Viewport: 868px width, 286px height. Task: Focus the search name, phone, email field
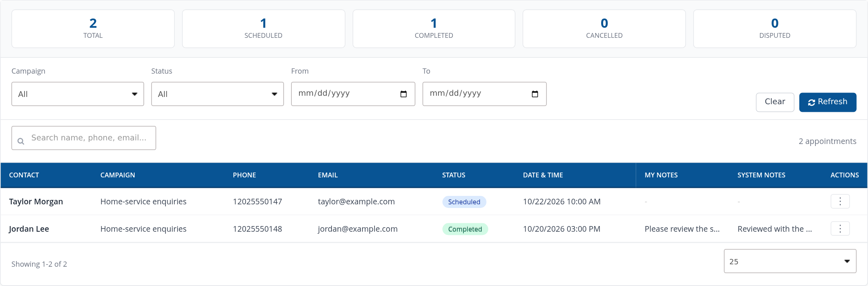click(84, 138)
